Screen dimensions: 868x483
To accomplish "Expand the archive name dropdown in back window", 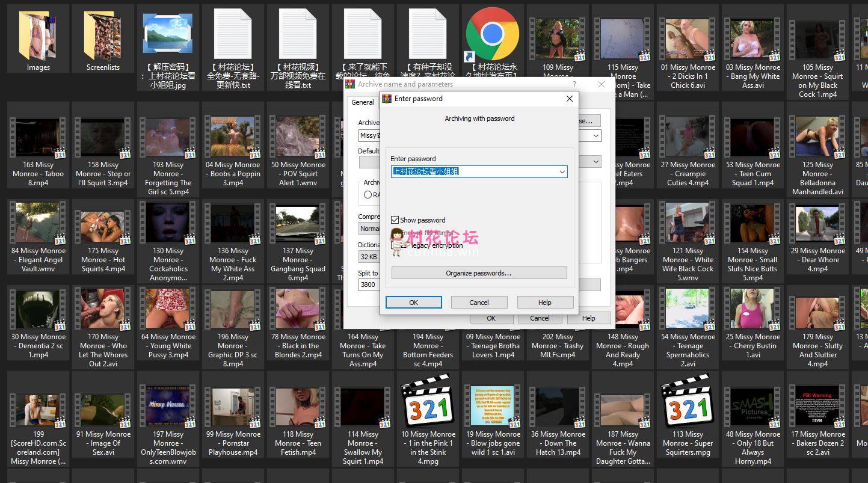I will click(x=596, y=136).
